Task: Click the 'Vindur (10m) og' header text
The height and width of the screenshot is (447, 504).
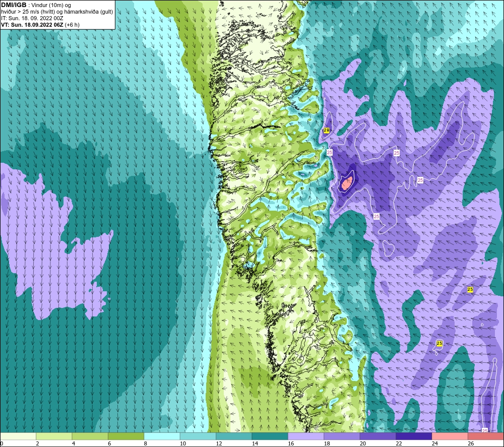Action: point(51,5)
